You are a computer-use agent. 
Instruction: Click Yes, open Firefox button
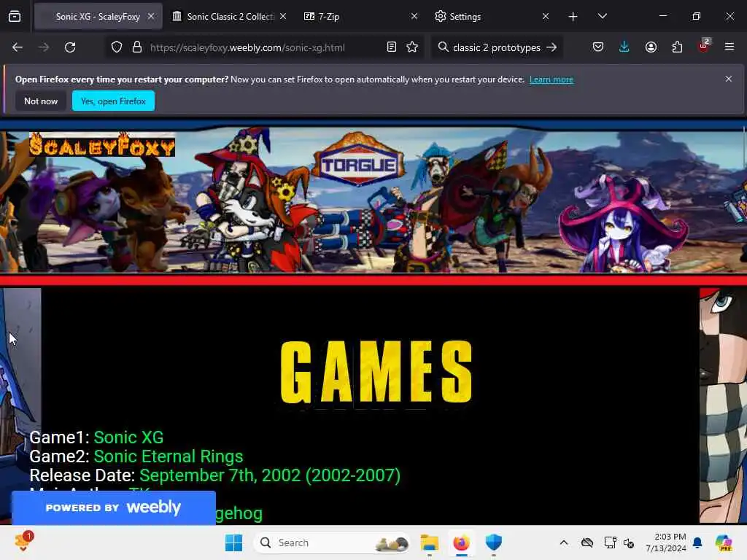(x=113, y=101)
